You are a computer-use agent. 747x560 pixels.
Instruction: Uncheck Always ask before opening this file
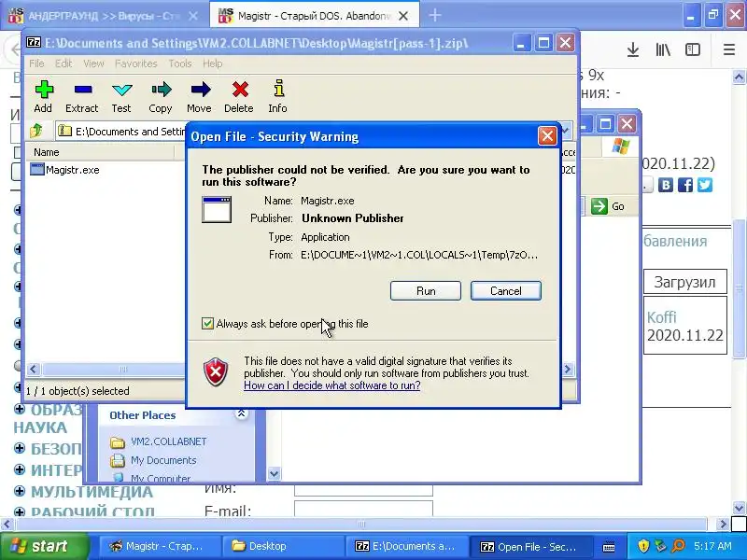pos(207,324)
